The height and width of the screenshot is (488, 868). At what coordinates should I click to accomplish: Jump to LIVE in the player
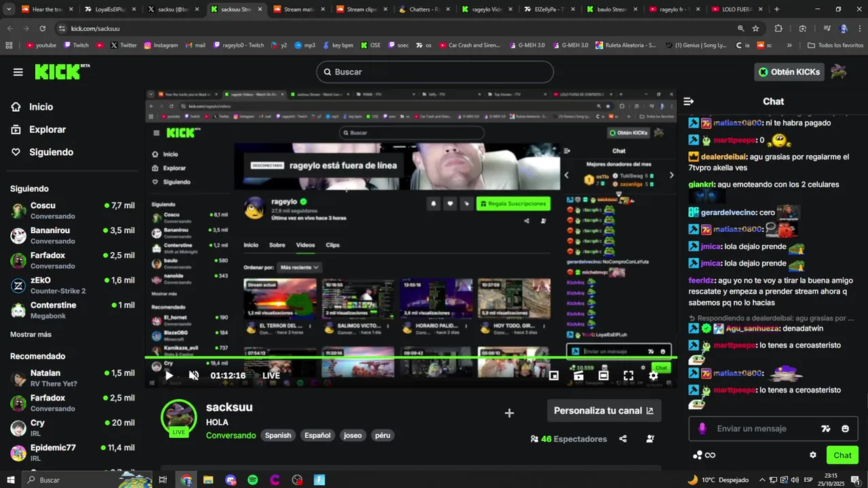[x=271, y=375]
